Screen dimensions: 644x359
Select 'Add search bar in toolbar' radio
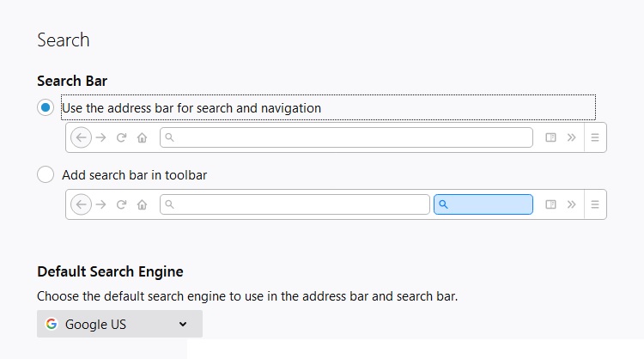[46, 175]
